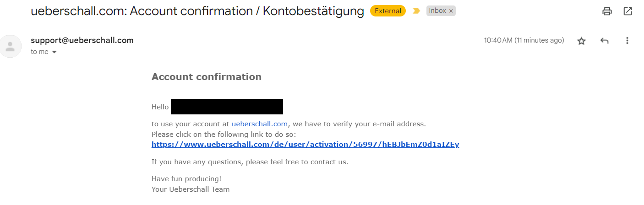Click the "Account confirmation" heading

click(206, 77)
